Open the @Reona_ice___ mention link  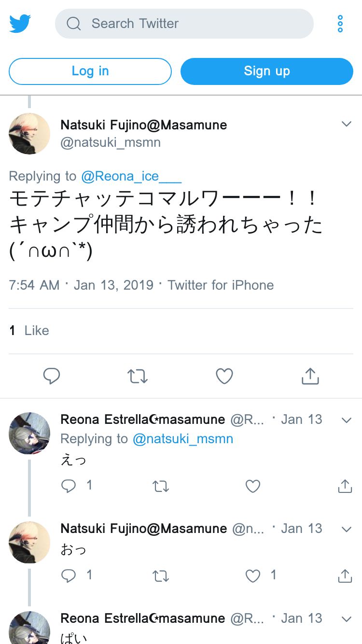click(x=131, y=177)
